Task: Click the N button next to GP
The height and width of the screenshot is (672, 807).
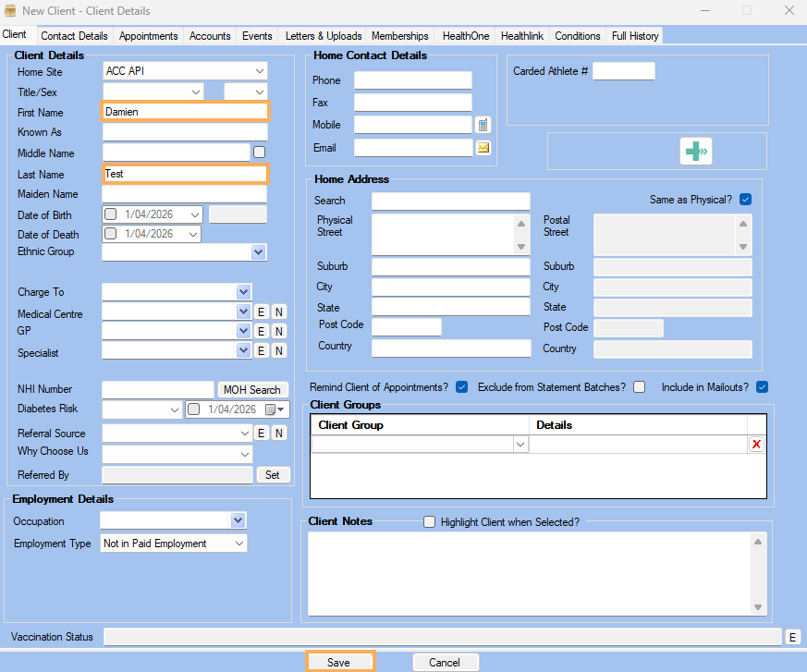Action: click(x=278, y=331)
